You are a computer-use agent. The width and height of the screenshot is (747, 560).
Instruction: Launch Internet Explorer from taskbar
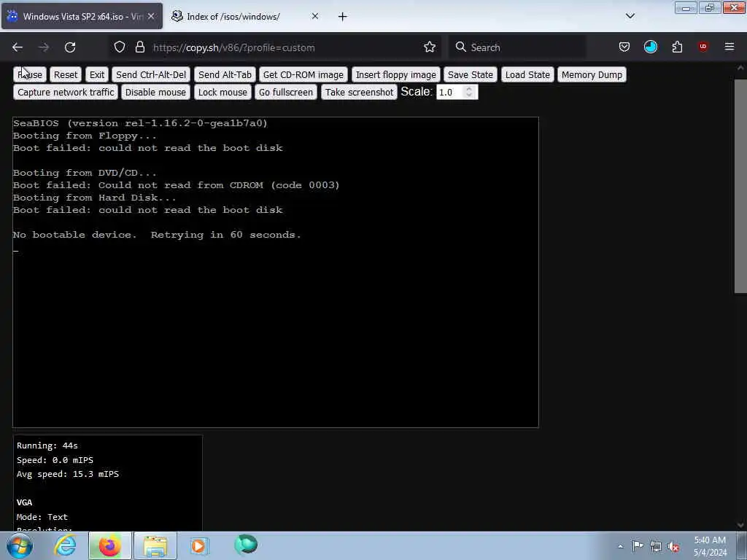click(64, 545)
